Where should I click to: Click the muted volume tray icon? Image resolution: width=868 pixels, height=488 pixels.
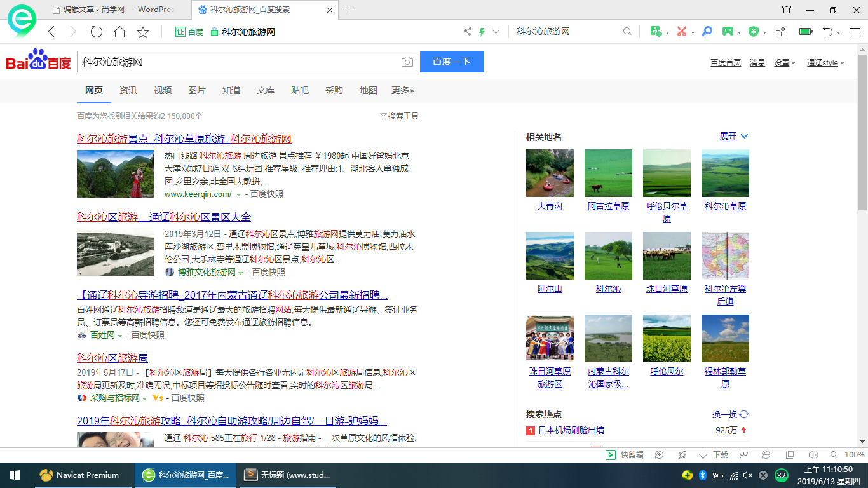[x=748, y=475]
